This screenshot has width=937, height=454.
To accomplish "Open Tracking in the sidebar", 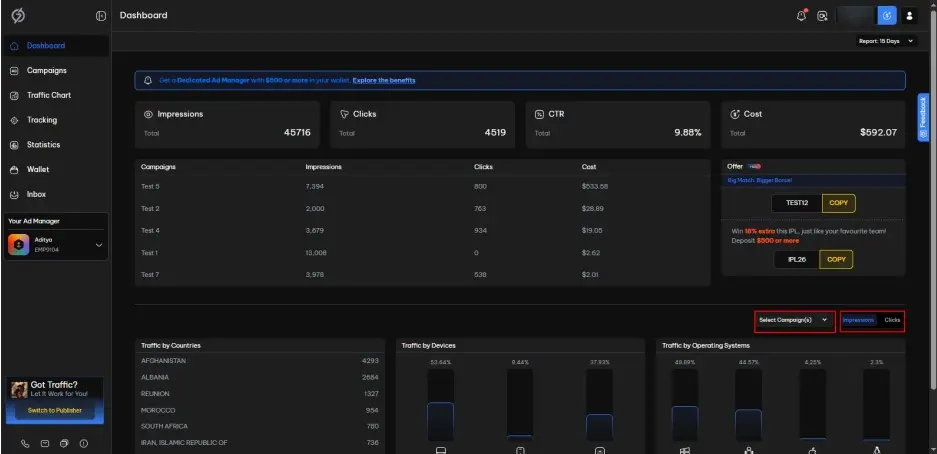I will [x=56, y=120].
